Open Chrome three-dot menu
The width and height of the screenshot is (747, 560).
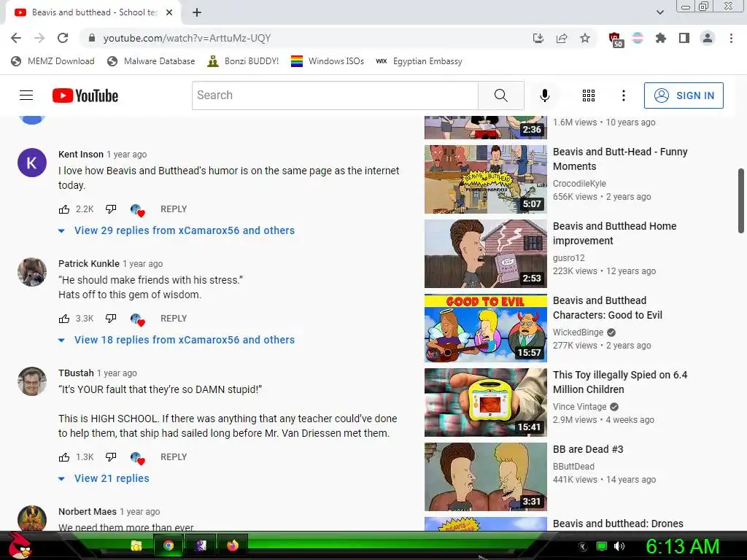click(731, 38)
